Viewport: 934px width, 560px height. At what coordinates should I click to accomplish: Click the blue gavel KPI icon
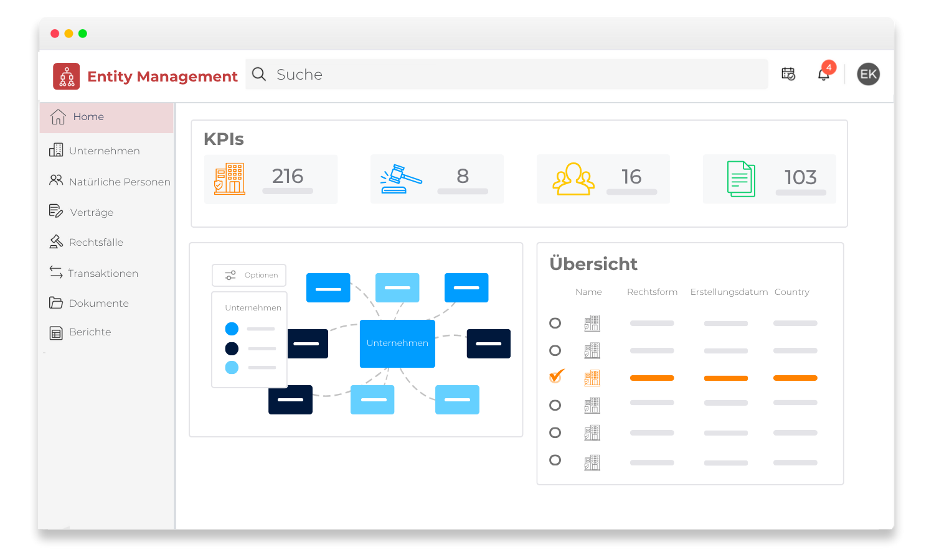[x=401, y=179]
